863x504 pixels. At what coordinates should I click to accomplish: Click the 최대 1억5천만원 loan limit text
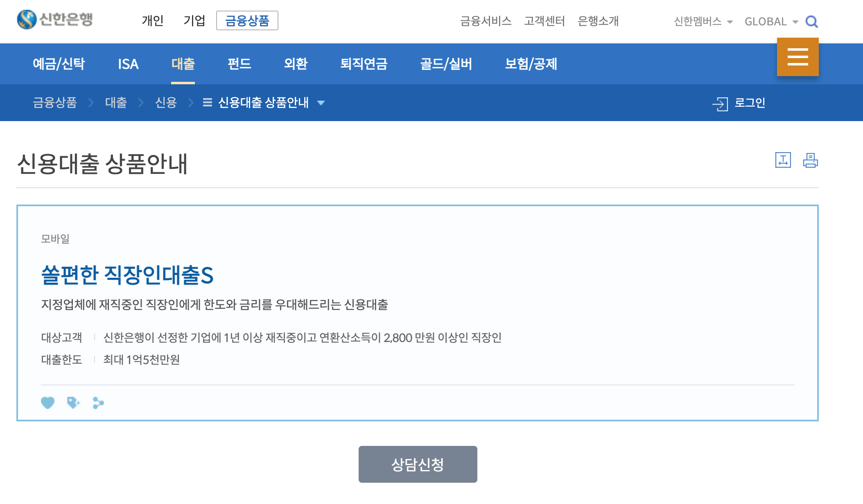[x=142, y=360]
